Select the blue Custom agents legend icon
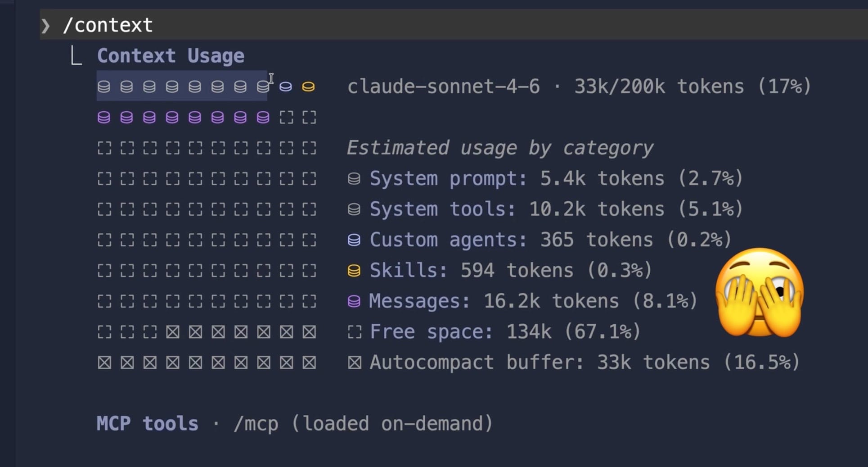 coord(354,240)
